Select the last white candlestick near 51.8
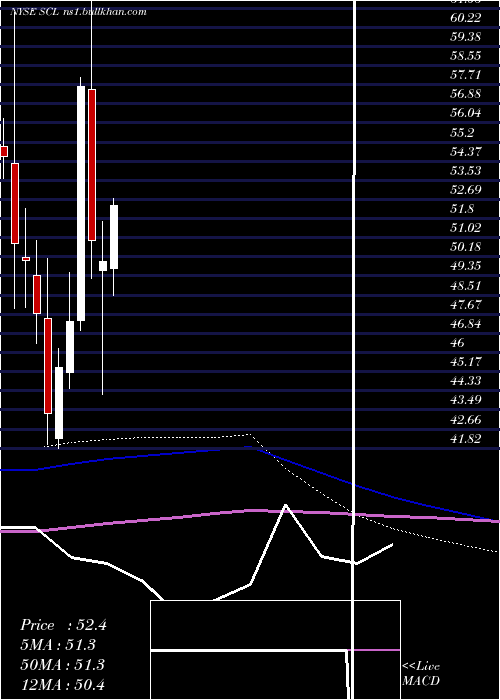The height and width of the screenshot is (700, 500). pyautogui.click(x=114, y=237)
